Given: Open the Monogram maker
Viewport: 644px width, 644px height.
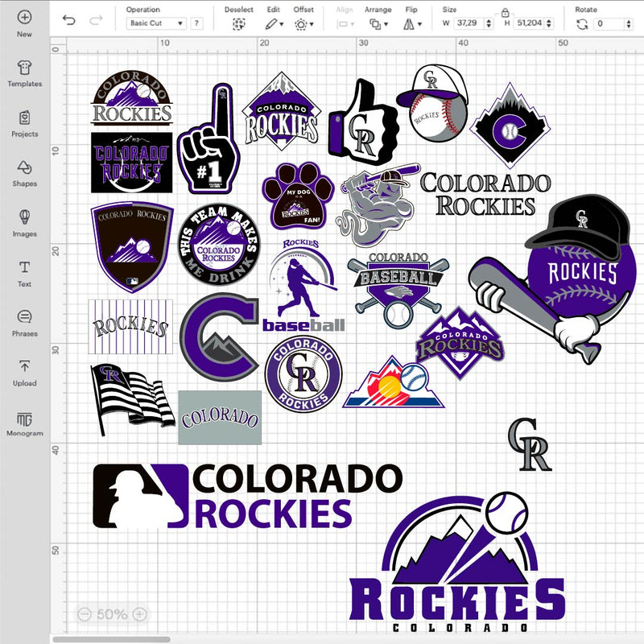Looking at the screenshot, I should tap(24, 422).
